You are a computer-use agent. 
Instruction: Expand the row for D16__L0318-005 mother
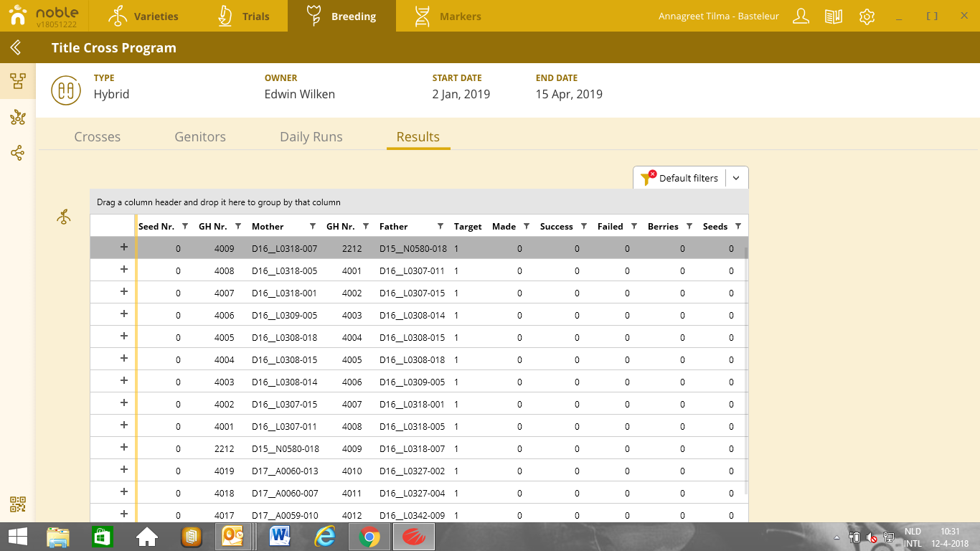pyautogui.click(x=123, y=270)
